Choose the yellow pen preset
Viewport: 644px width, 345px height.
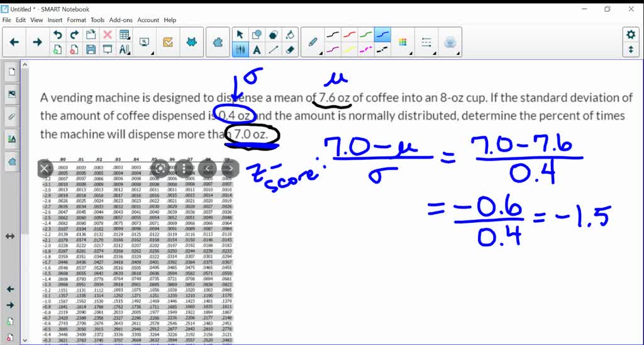(350, 50)
